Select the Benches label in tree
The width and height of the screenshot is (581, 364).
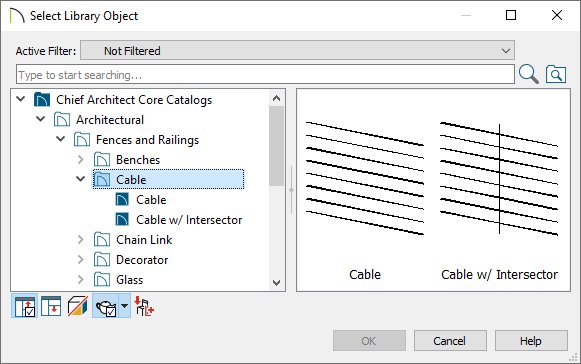coord(138,160)
